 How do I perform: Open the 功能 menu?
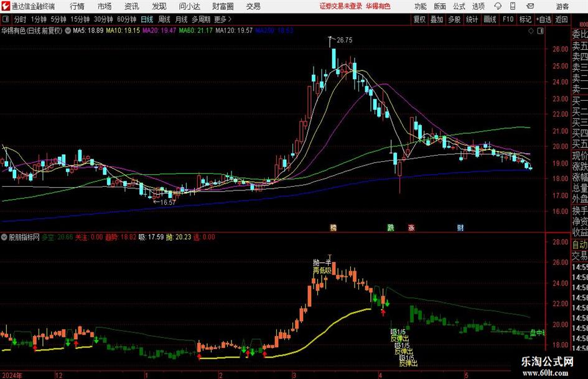click(x=421, y=6)
